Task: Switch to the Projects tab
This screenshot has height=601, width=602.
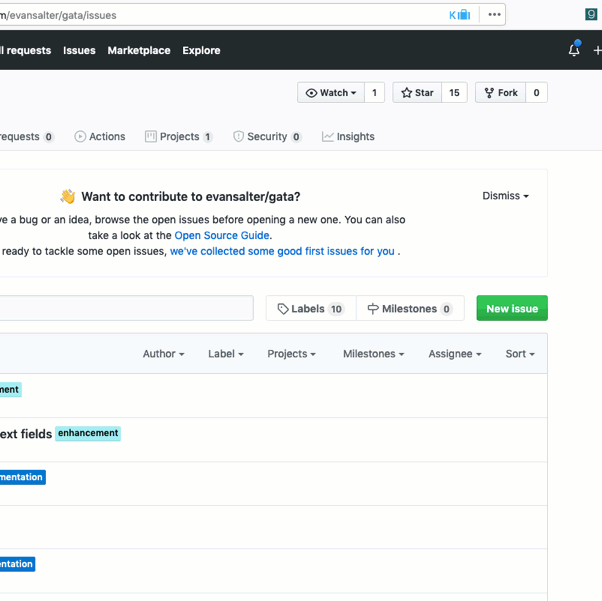Action: coord(179,137)
